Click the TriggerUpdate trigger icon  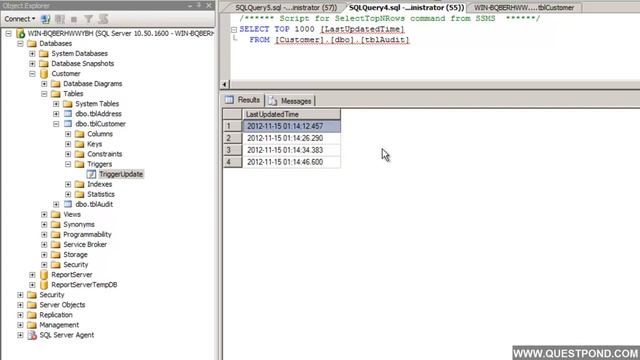click(x=91, y=174)
